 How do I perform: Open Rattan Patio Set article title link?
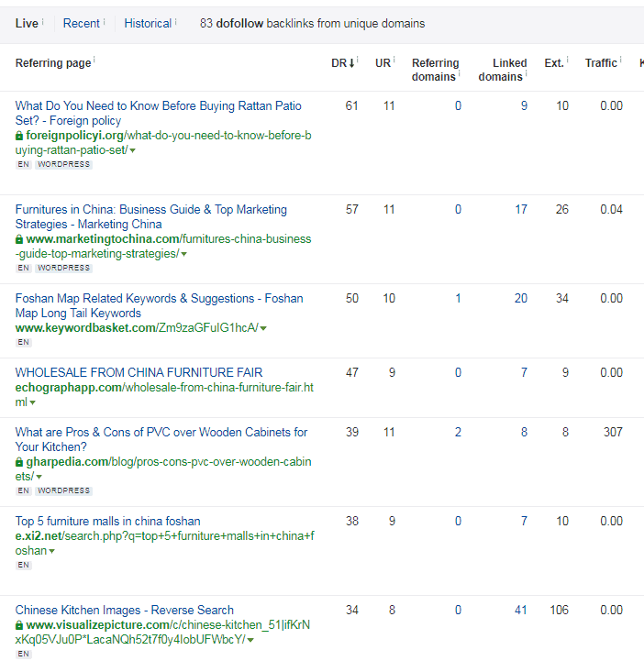pos(158,113)
